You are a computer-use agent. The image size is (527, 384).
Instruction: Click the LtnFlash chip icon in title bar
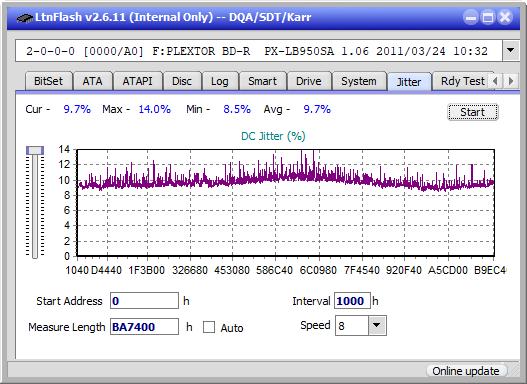point(24,17)
